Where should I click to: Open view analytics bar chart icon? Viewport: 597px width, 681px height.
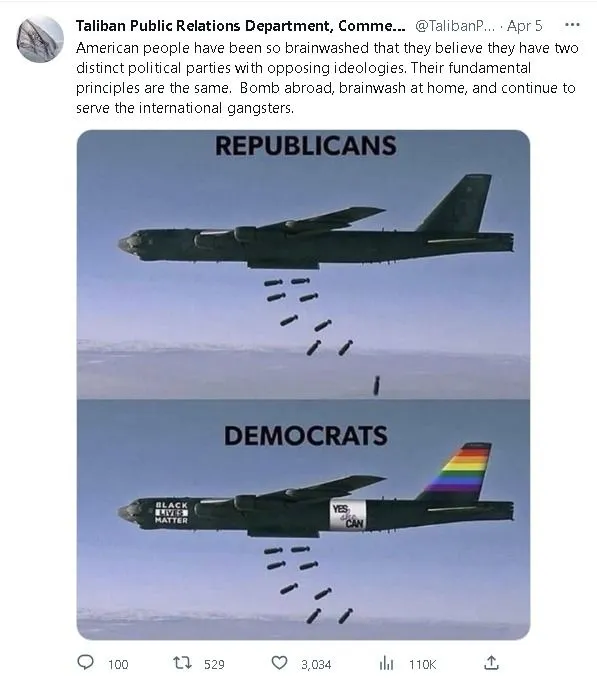386,663
